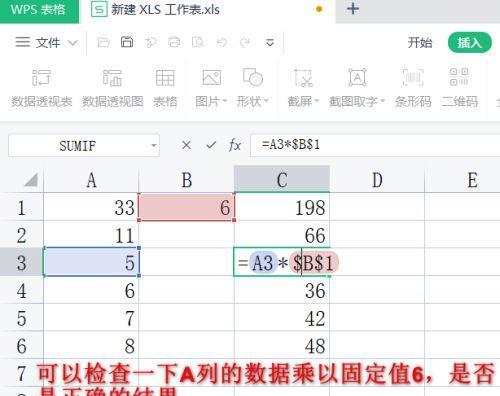Click cell A6 containing 8

(91, 346)
